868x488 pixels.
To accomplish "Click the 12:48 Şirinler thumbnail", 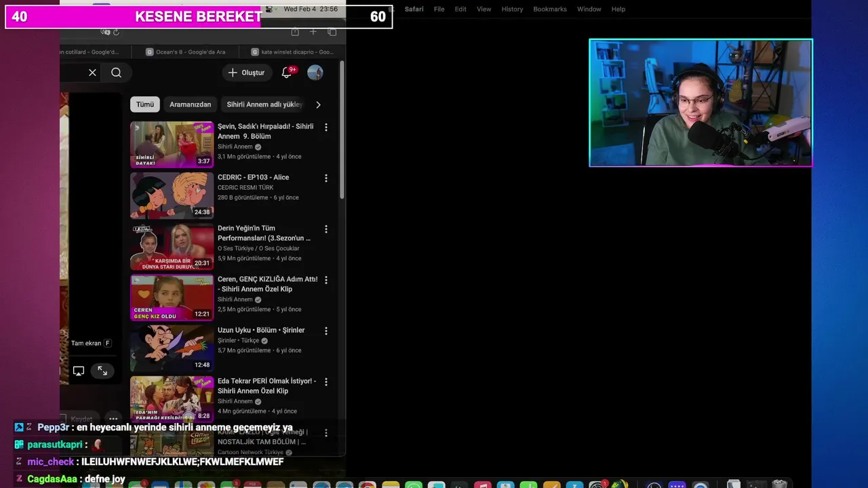I will pos(172,348).
